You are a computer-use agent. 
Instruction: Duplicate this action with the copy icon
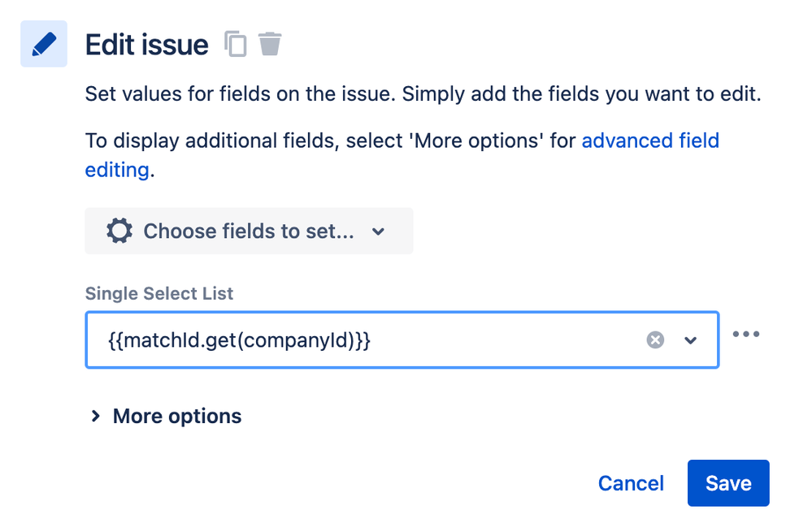pos(236,44)
